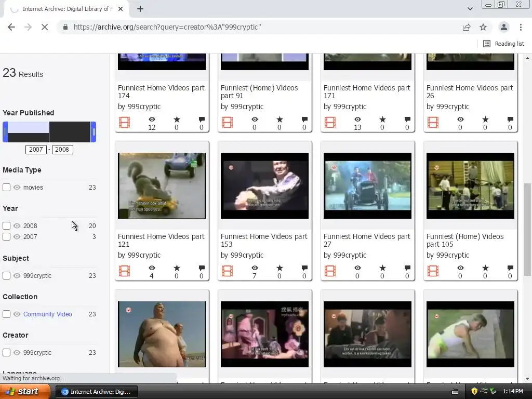Check the 999cryptic creator filter
This screenshot has width=532, height=399.
(x=6, y=353)
